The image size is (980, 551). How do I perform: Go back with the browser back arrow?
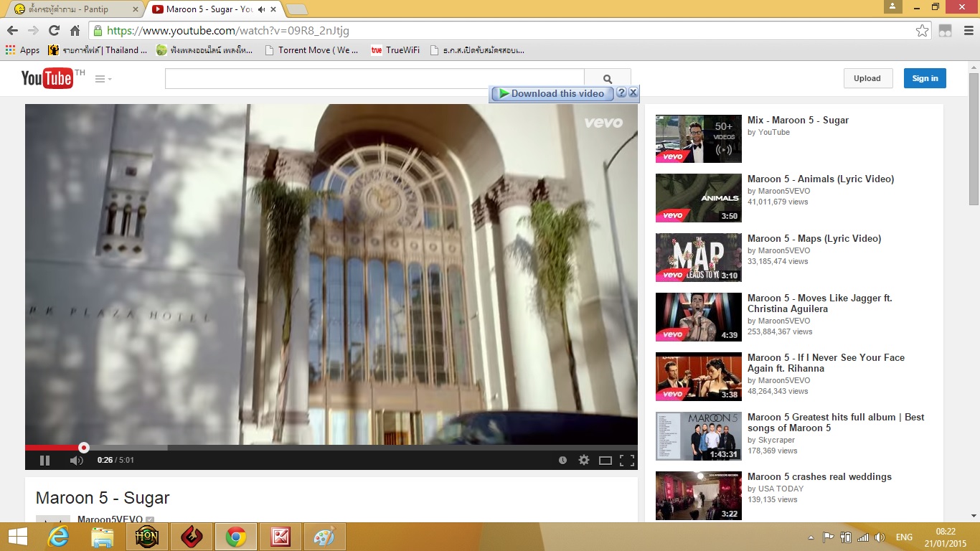(12, 30)
